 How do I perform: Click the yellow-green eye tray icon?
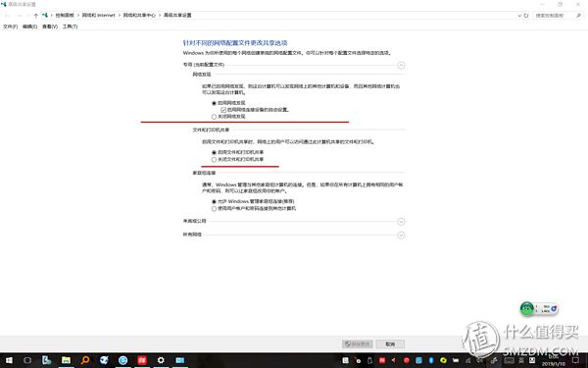(443, 360)
